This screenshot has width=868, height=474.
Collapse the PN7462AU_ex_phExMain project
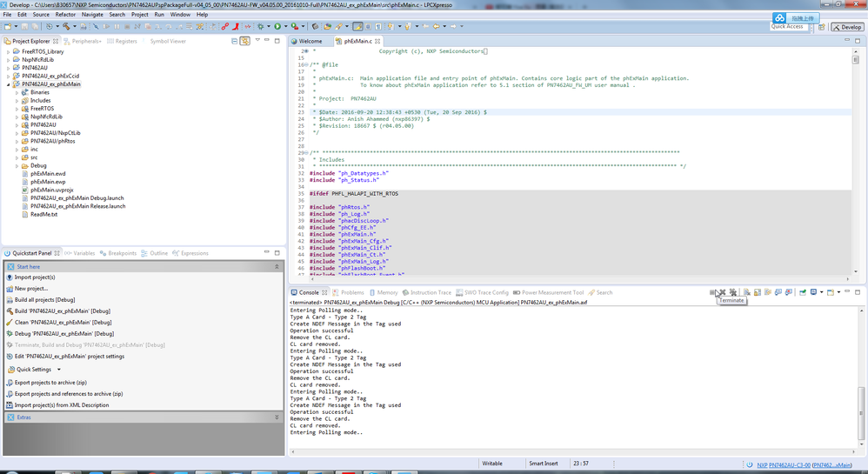8,84
